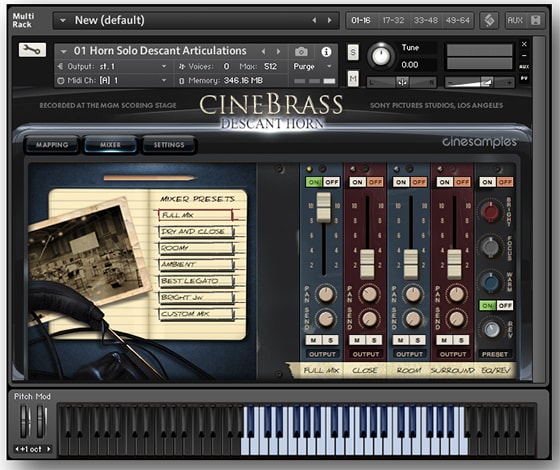Image resolution: width=560 pixels, height=470 pixels.
Task: Select Full Mix mixer preset
Action: (195, 215)
